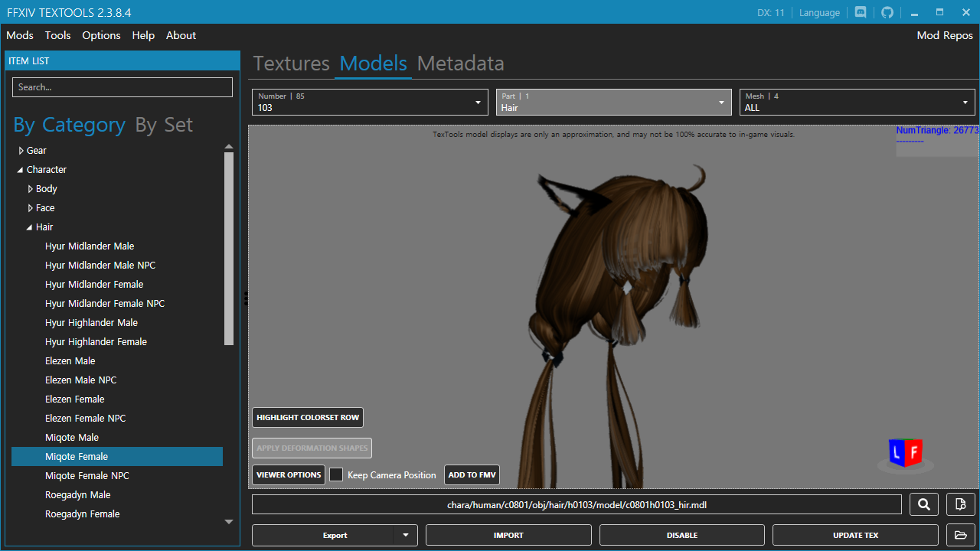Select Elezen Female NPC
The width and height of the screenshot is (980, 551).
[x=85, y=419]
